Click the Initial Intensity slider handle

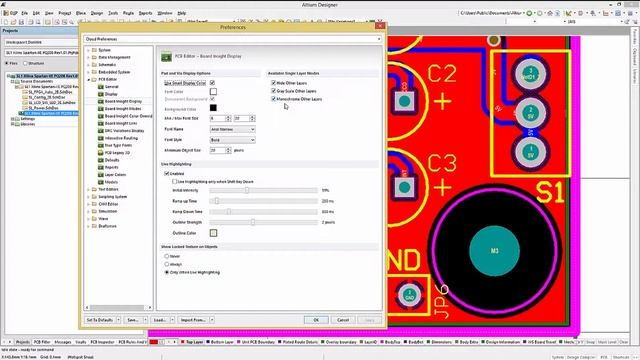click(247, 190)
